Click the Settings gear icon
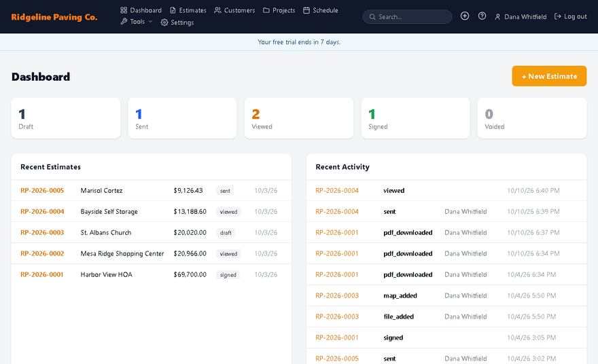Image resolution: width=598 pixels, height=364 pixels. (164, 22)
